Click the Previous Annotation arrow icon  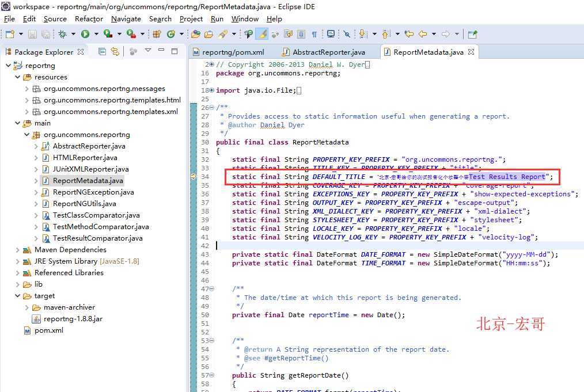(386, 34)
